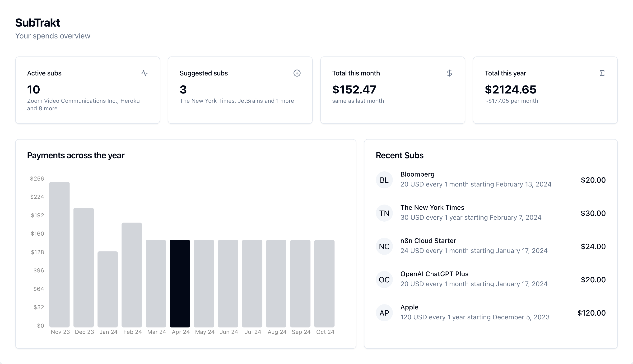The height and width of the screenshot is (364, 633).
Task: Click '~$177.05 per month' text
Action: tap(511, 101)
